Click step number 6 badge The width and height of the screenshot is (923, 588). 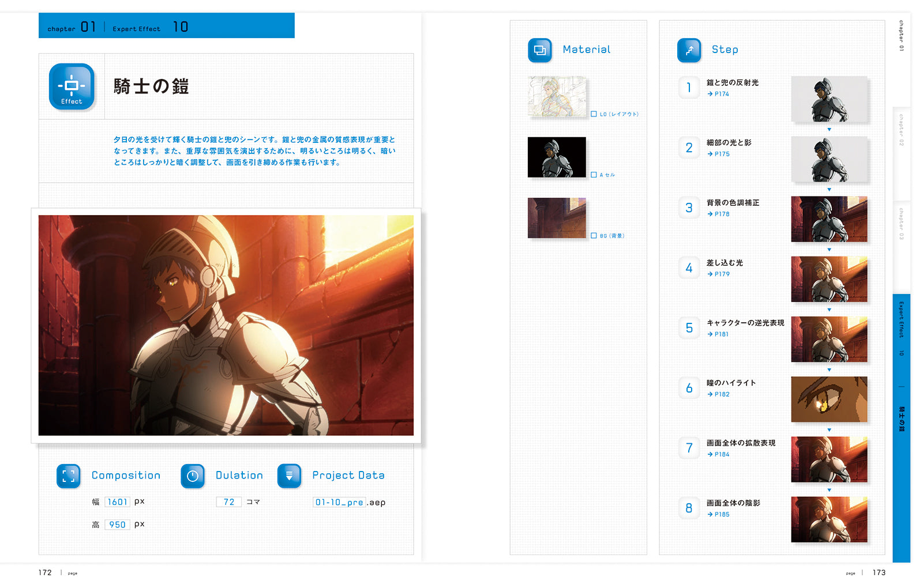[689, 388]
